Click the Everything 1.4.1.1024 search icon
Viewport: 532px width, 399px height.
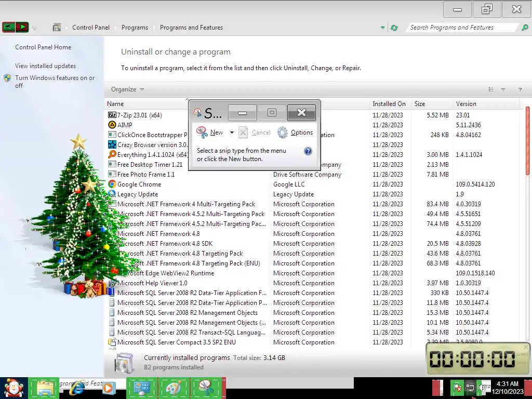(x=112, y=154)
